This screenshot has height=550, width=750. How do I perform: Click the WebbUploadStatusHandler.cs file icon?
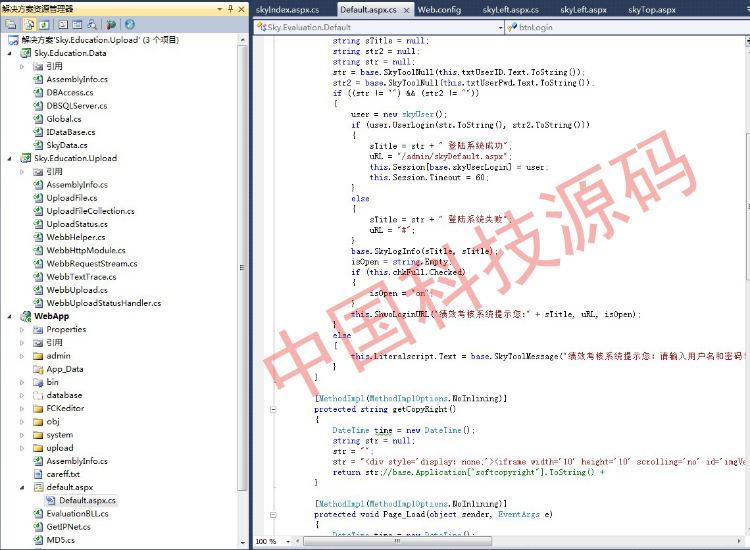pyautogui.click(x=38, y=303)
